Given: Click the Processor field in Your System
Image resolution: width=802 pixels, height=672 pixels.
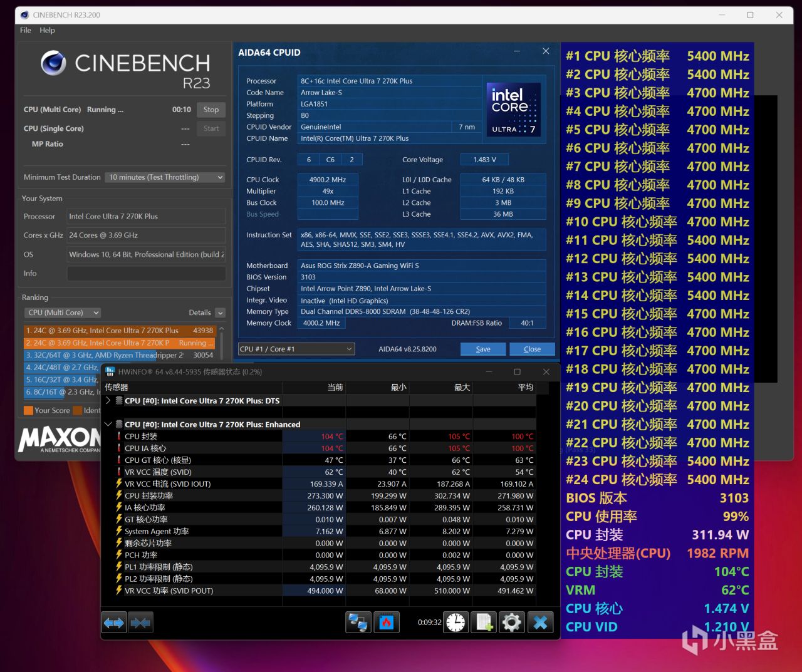Looking at the screenshot, I should coord(146,217).
